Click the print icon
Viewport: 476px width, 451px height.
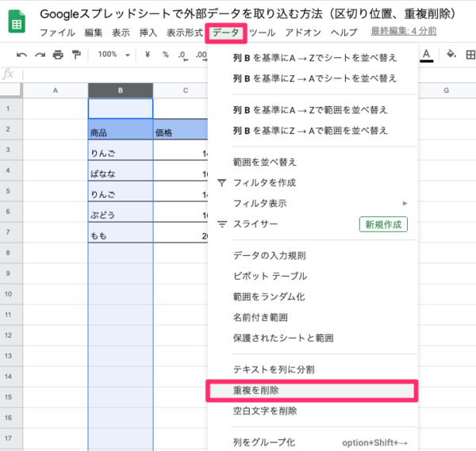click(57, 55)
